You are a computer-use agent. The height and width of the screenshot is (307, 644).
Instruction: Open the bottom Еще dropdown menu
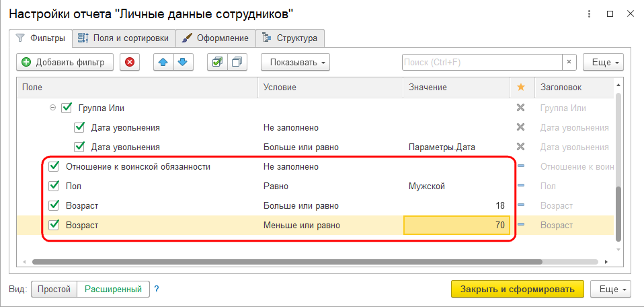tap(610, 289)
